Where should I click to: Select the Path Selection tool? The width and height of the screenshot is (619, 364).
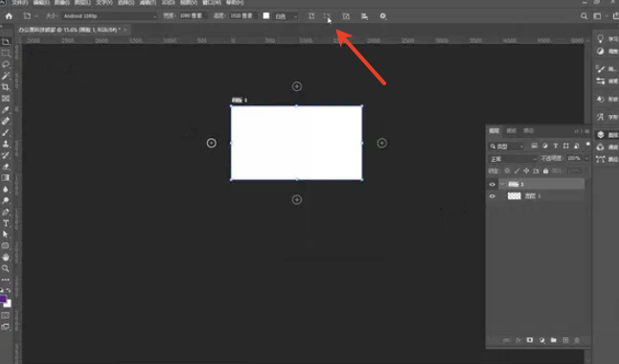[6, 235]
